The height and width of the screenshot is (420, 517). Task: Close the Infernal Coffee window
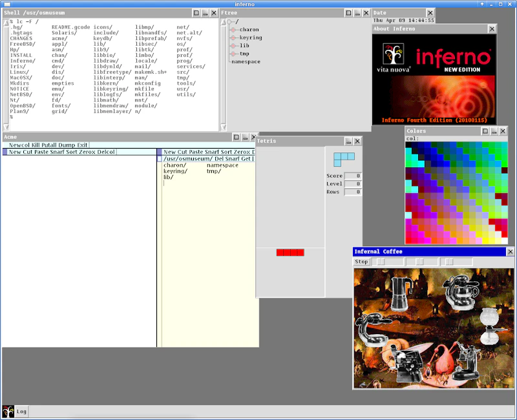pyautogui.click(x=511, y=252)
